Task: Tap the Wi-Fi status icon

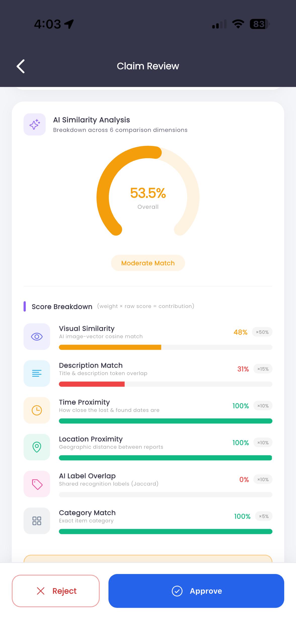Action: pos(238,24)
